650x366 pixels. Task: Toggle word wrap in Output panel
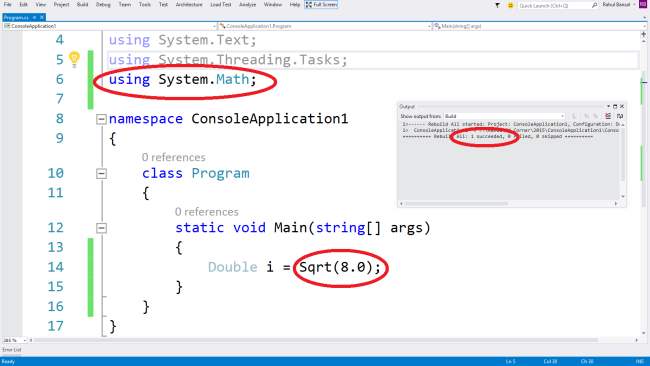620,116
